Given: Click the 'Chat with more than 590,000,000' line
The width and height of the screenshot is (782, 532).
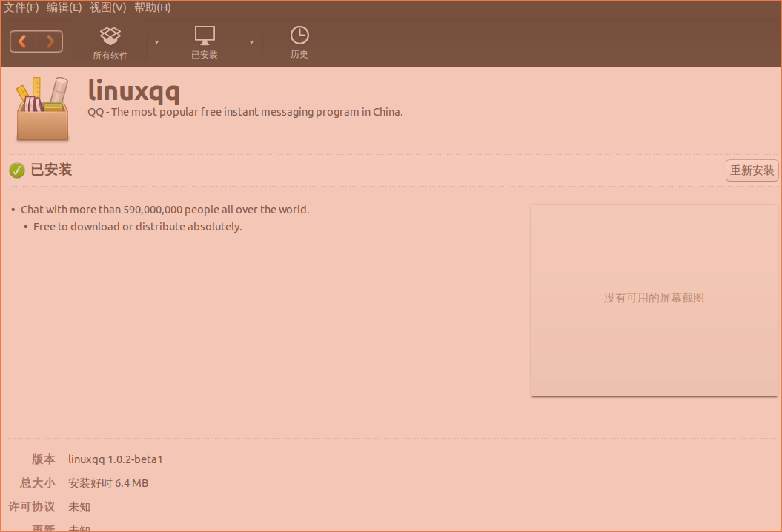Looking at the screenshot, I should click(165, 210).
